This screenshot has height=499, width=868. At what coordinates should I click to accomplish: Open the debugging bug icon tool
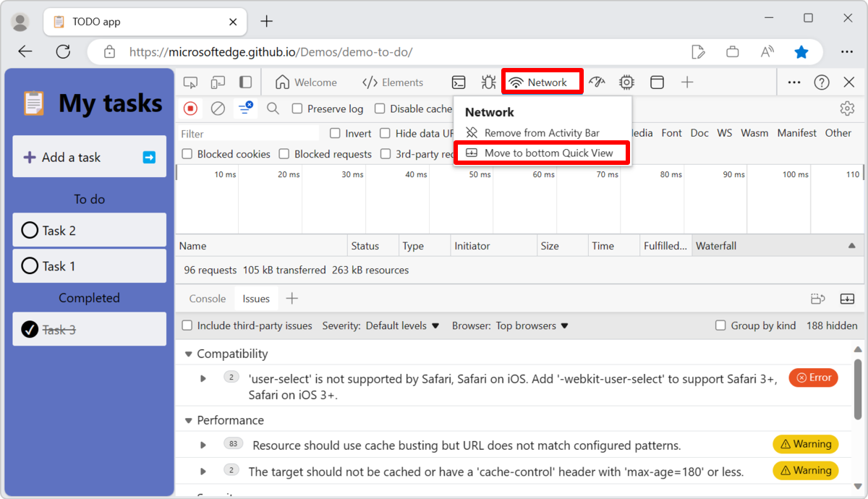pos(488,82)
